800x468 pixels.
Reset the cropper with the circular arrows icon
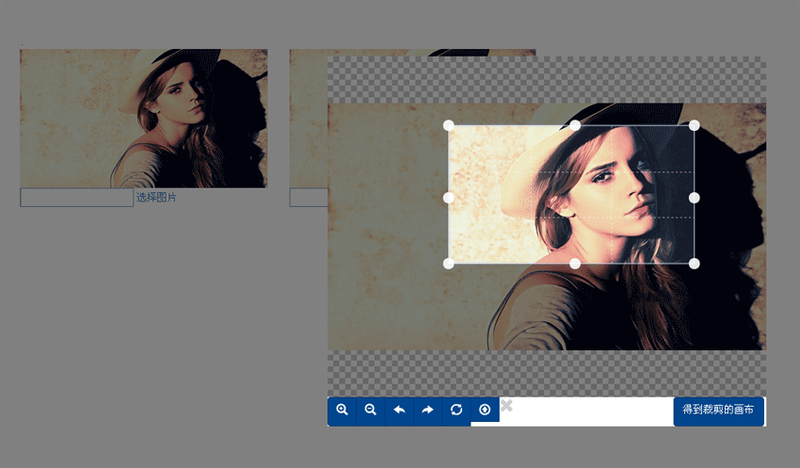pos(457,410)
